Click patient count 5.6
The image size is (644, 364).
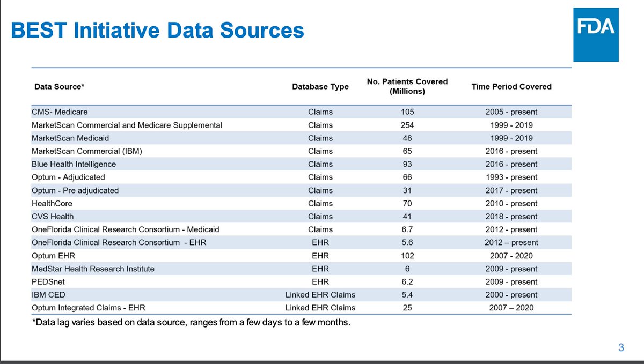tap(407, 242)
